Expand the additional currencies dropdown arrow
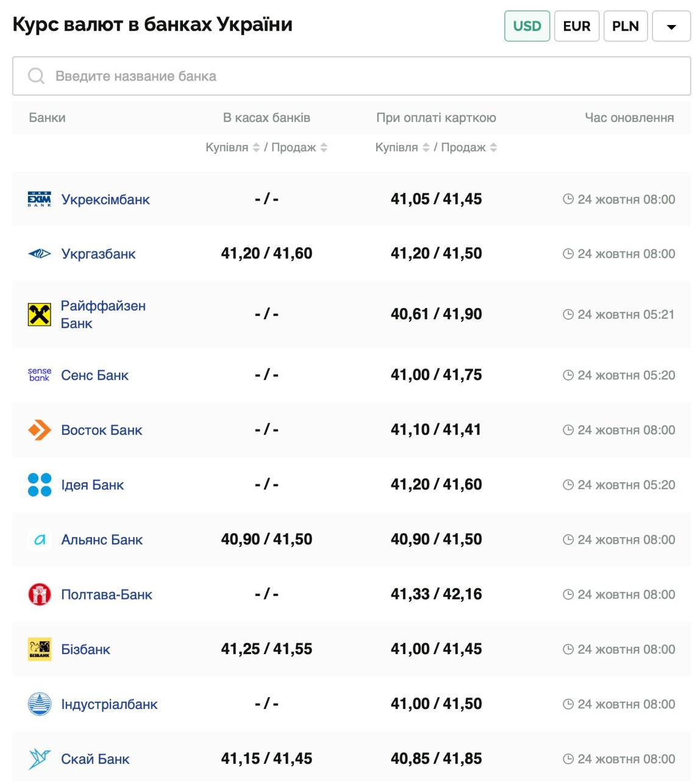This screenshot has height=781, width=700. point(671,27)
